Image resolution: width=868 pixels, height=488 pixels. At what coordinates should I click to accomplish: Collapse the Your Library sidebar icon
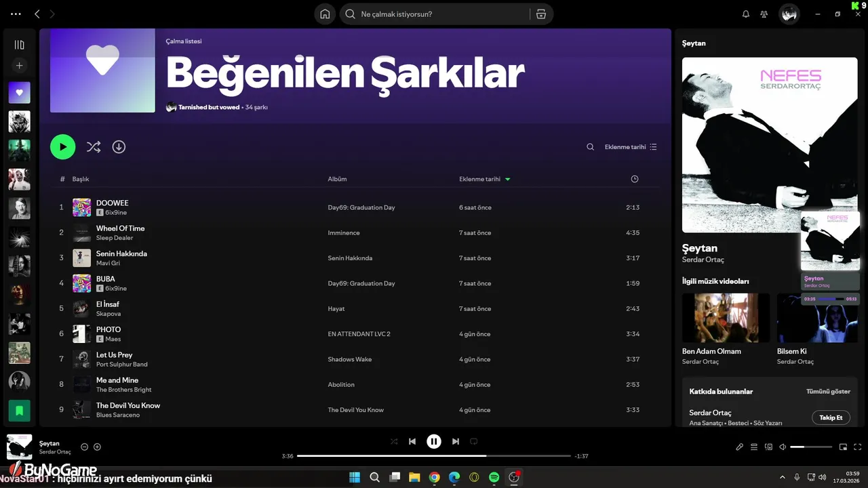[x=19, y=45]
